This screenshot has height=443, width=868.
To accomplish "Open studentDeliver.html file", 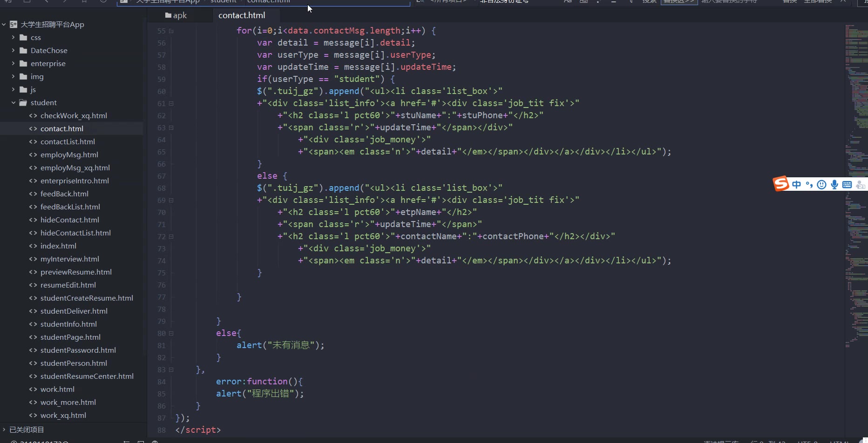I will [74, 311].
